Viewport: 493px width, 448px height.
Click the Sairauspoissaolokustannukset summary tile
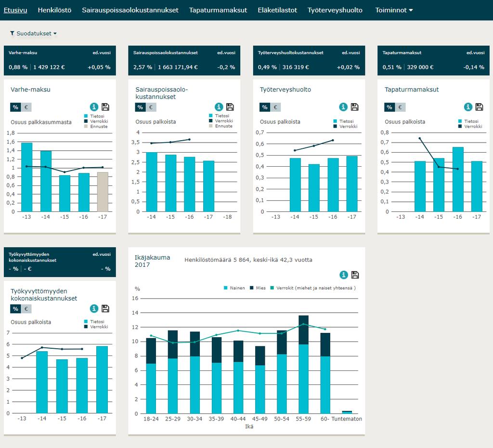(x=184, y=60)
